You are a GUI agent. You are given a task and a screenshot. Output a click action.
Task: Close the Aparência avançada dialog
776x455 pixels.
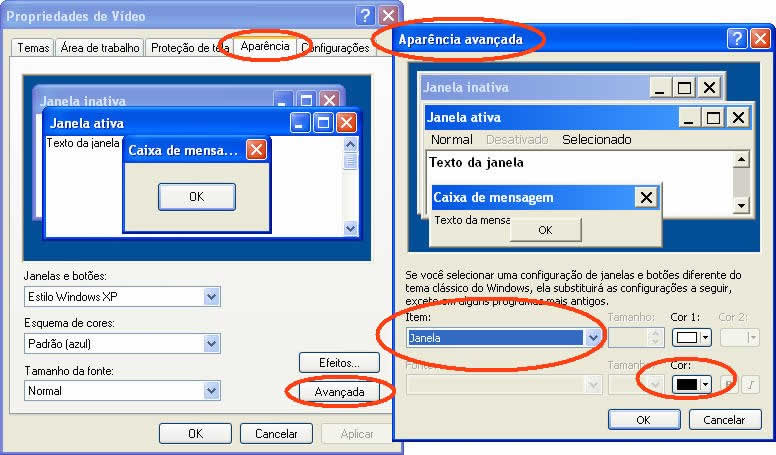(x=760, y=39)
